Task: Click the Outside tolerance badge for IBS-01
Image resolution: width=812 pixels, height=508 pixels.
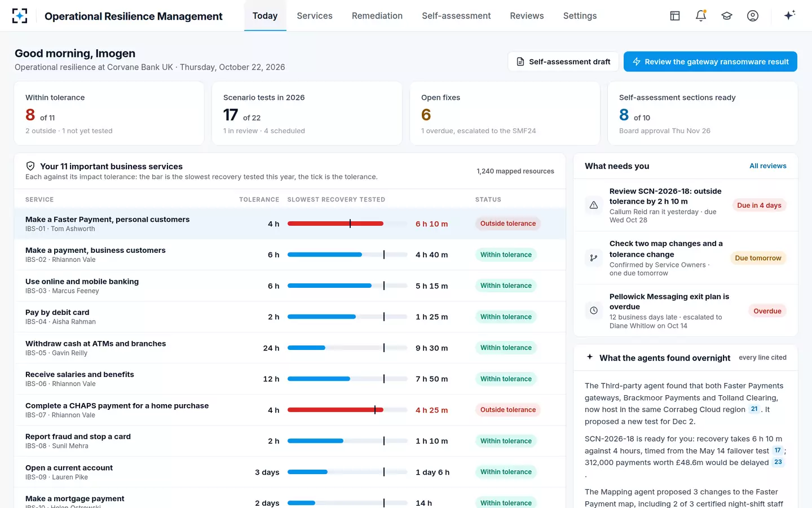Action: click(507, 224)
